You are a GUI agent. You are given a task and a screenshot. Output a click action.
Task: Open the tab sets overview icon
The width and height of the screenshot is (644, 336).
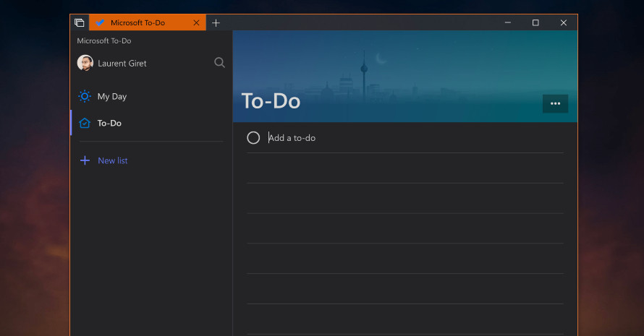[x=80, y=22]
